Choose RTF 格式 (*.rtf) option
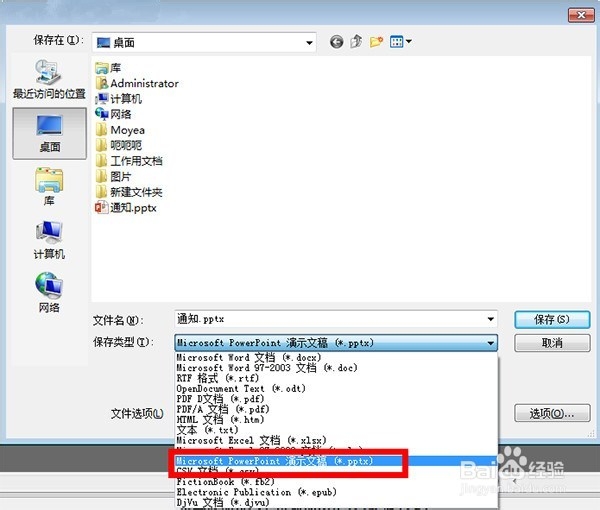600x510 pixels. pos(336,378)
